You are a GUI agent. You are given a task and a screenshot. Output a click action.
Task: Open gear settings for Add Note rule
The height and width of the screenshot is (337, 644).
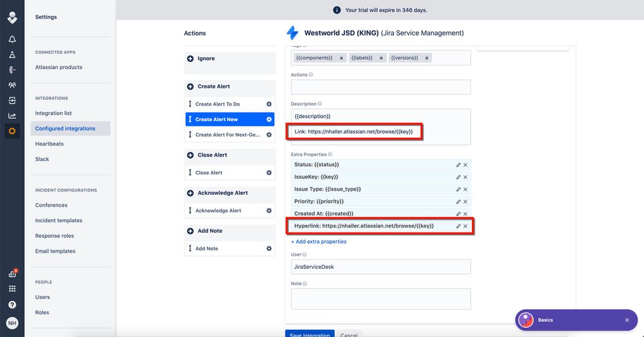[269, 249]
